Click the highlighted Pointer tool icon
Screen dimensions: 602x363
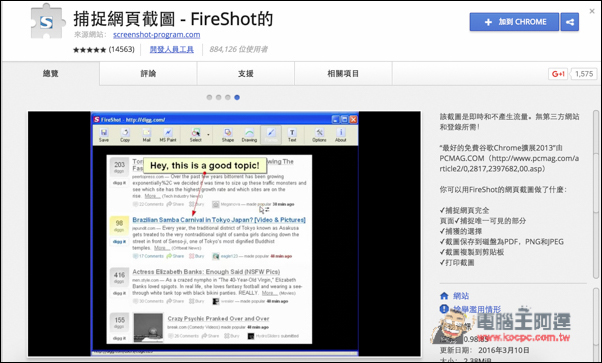click(271, 135)
